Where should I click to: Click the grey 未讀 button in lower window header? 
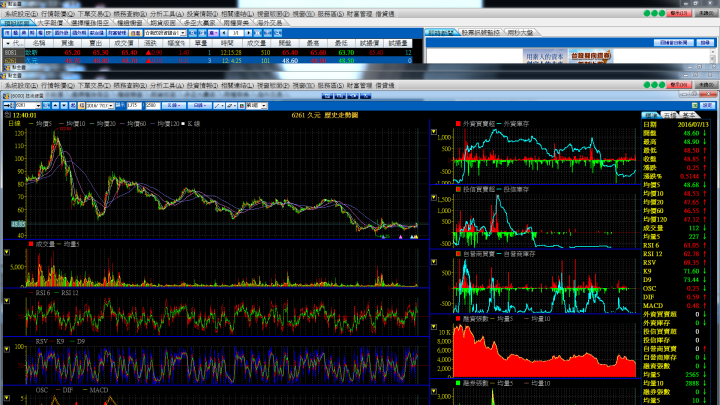point(706,85)
